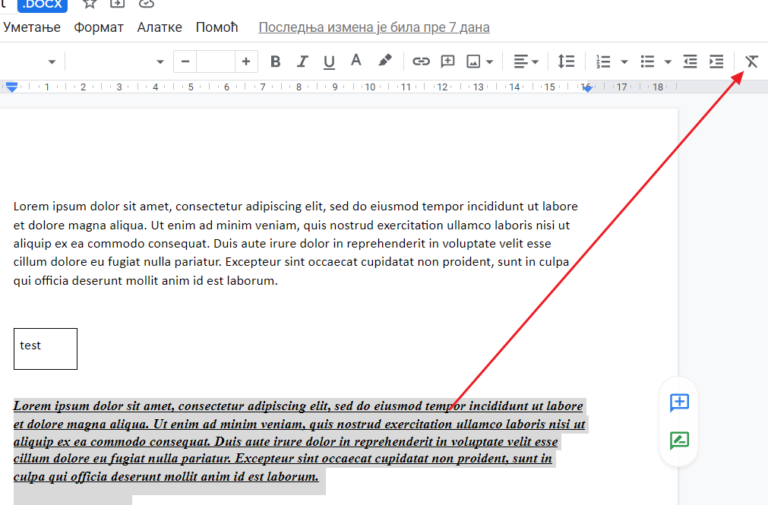768x505 pixels.
Task: Click the decrease indent icon
Action: click(x=690, y=62)
